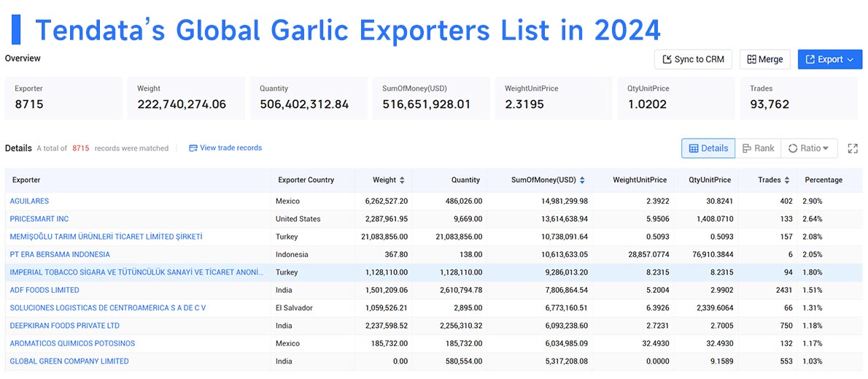Click the 8715 records matched count

(x=81, y=148)
